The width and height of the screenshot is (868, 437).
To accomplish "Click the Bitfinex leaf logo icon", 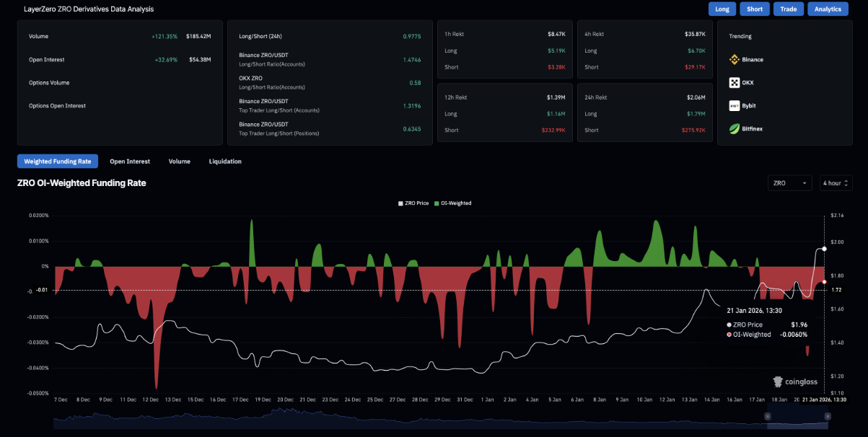I will tap(735, 129).
